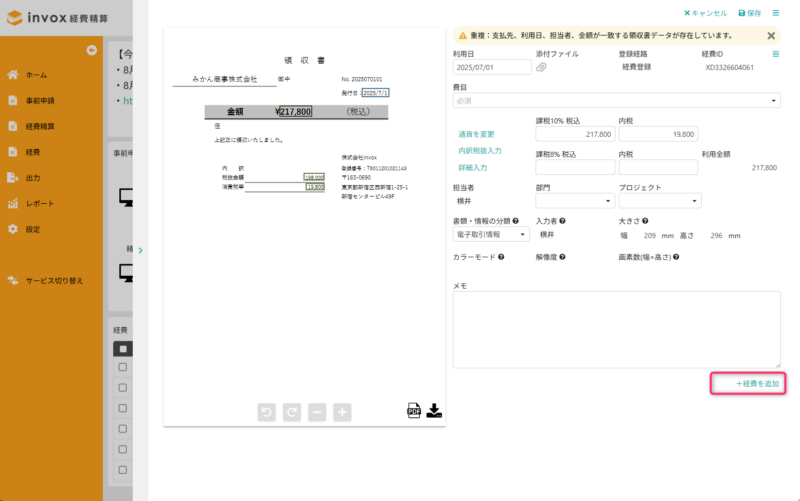Click help icon next to 解像度
The image size is (800, 501).
[x=562, y=257]
